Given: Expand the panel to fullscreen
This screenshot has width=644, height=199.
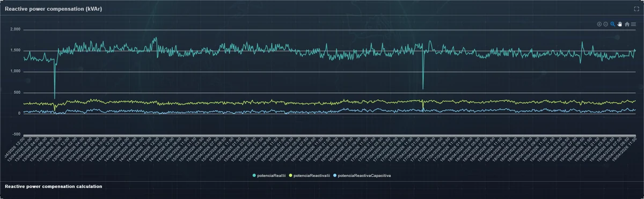Looking at the screenshot, I should click(x=636, y=9).
